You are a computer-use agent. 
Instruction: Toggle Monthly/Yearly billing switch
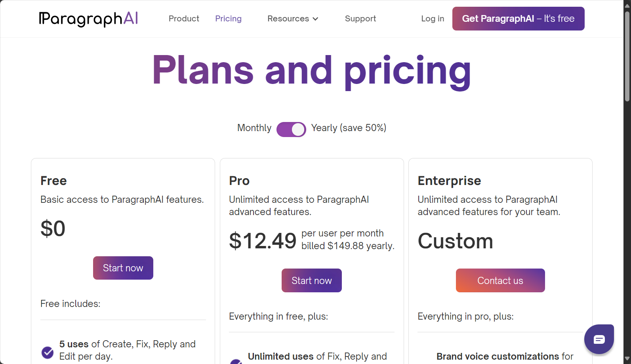pos(291,129)
